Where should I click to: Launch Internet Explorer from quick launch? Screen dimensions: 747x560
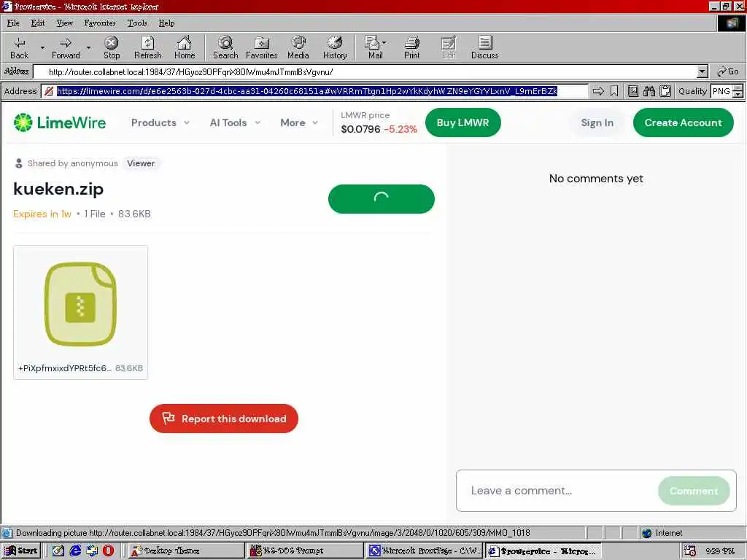[x=75, y=551]
